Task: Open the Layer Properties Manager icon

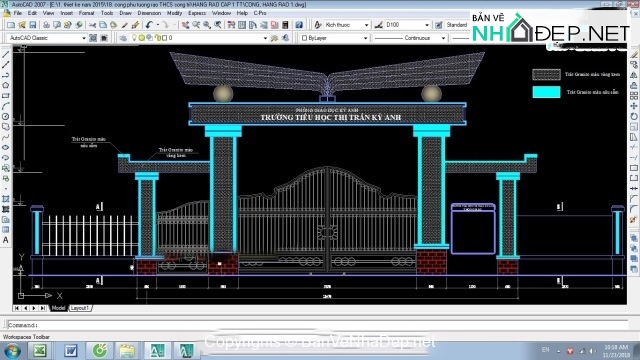Action: click(123, 38)
